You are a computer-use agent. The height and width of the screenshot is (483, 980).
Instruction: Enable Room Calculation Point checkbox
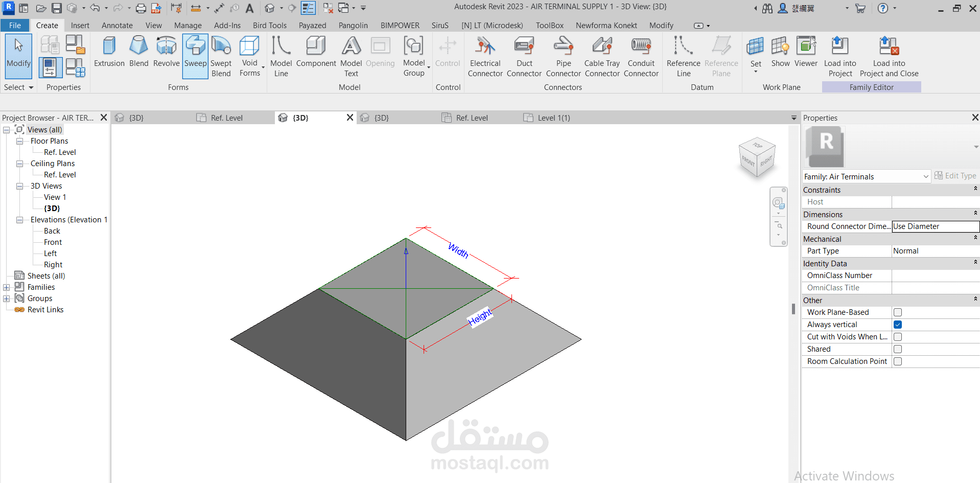coord(898,361)
